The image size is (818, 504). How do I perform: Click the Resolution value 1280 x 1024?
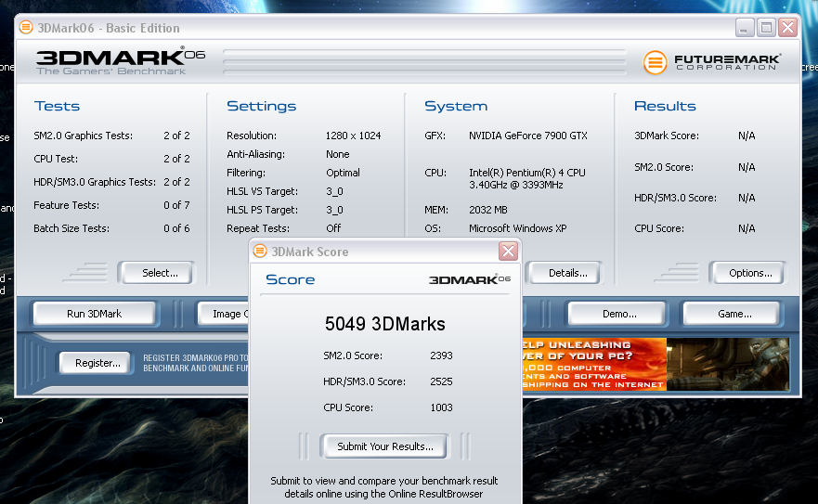(x=353, y=136)
